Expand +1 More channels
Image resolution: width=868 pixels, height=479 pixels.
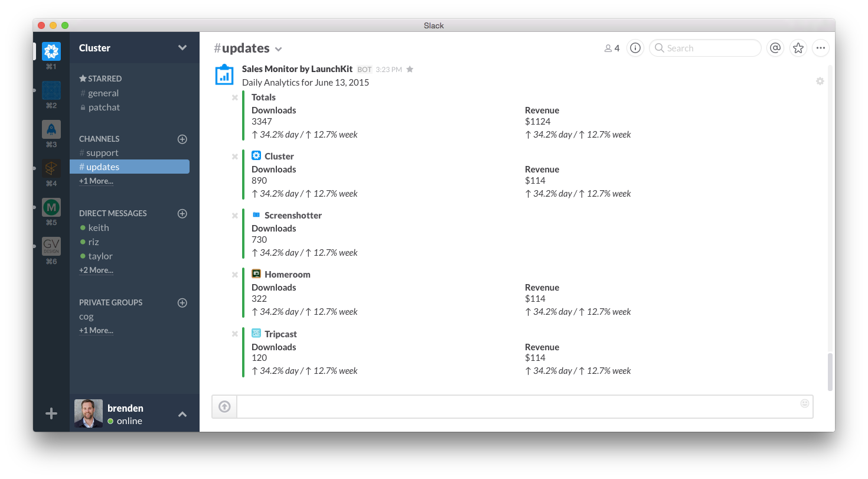[x=96, y=181]
